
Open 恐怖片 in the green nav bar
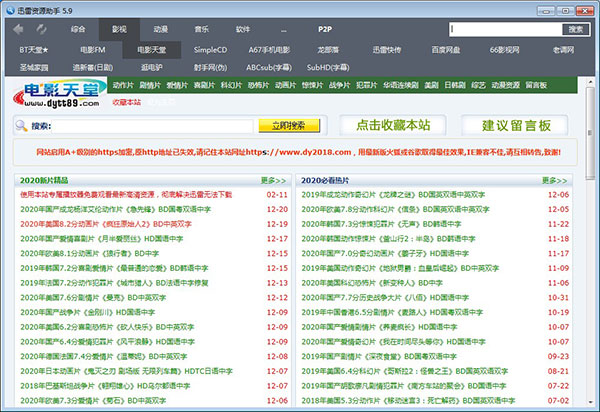(258, 85)
